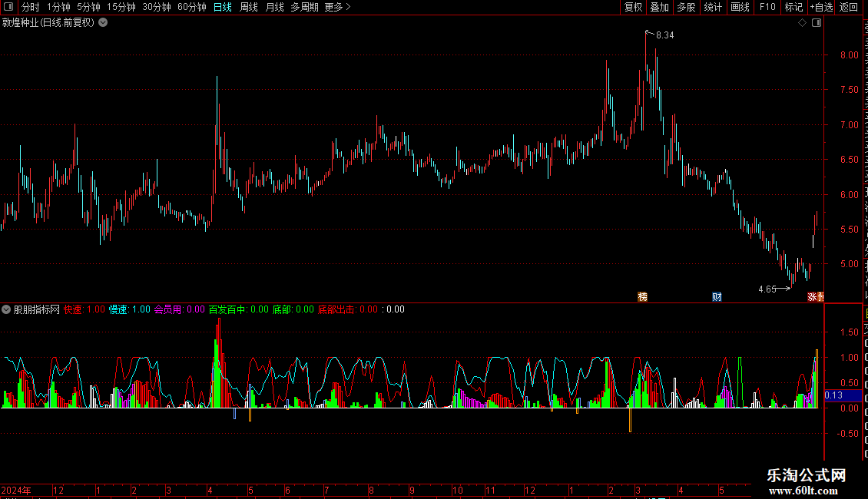Select the 5分钟 period tab
This screenshot has height=499, width=868.
(x=88, y=7)
